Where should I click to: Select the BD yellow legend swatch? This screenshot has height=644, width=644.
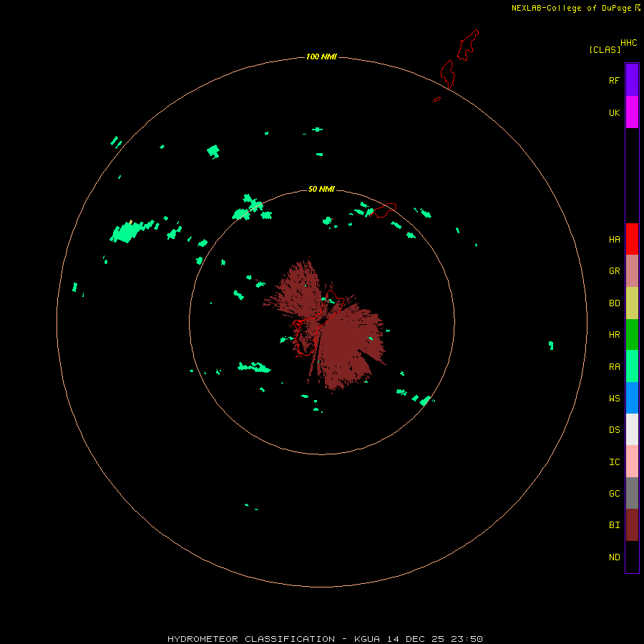tap(632, 303)
